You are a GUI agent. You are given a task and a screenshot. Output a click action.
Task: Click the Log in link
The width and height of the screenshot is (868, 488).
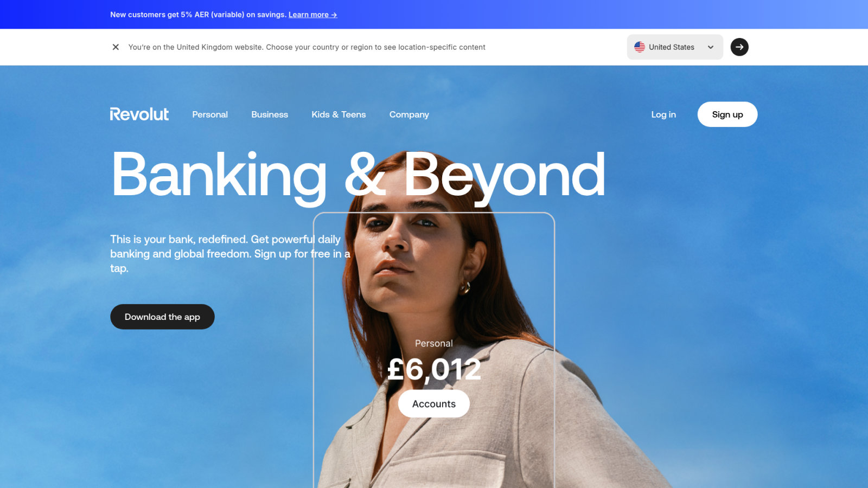click(x=663, y=114)
